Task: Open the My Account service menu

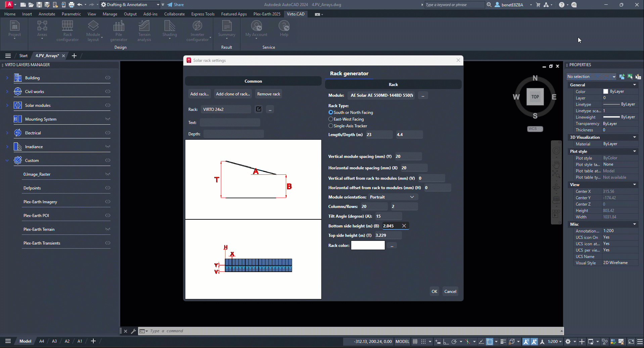Action: point(256,30)
